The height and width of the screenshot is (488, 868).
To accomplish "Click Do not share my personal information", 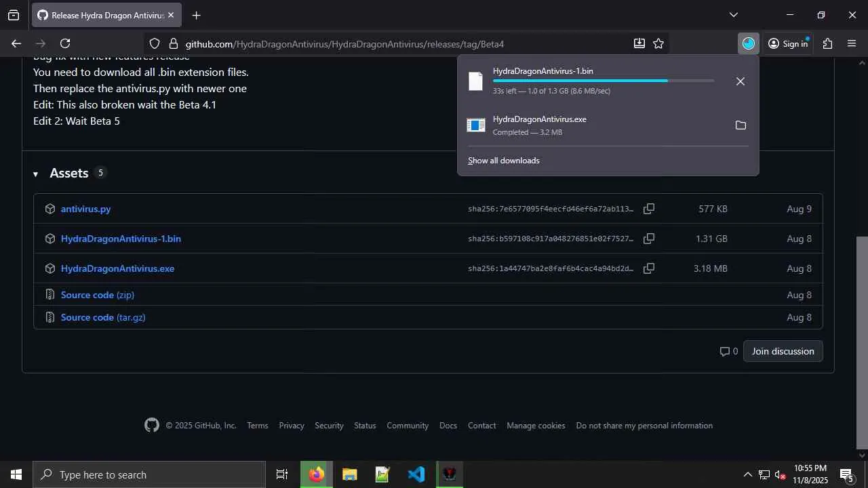I will [x=644, y=426].
